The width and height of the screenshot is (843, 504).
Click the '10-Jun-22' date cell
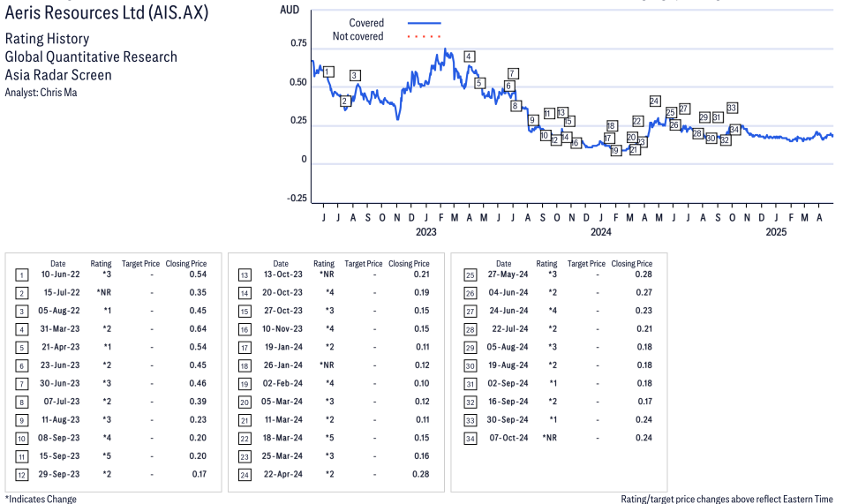(x=60, y=275)
